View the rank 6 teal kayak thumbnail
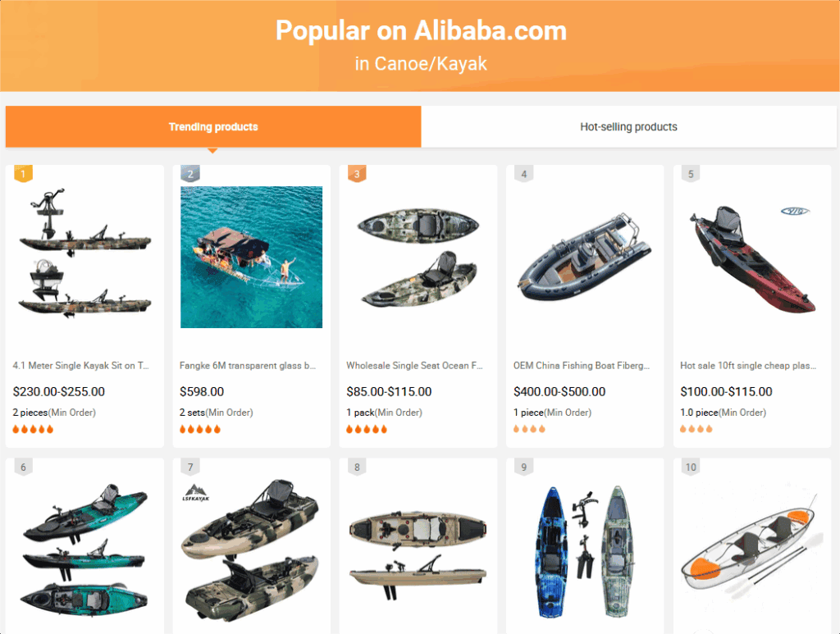 click(x=84, y=550)
